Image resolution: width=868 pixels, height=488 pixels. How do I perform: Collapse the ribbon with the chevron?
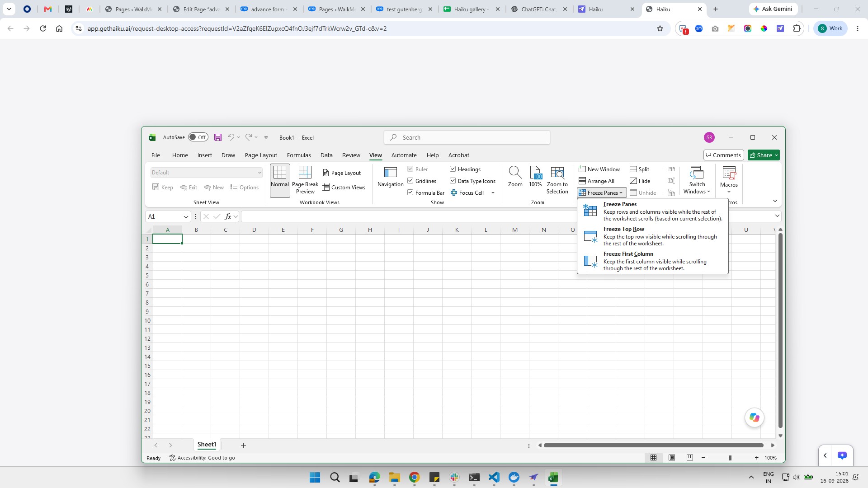coord(775,201)
